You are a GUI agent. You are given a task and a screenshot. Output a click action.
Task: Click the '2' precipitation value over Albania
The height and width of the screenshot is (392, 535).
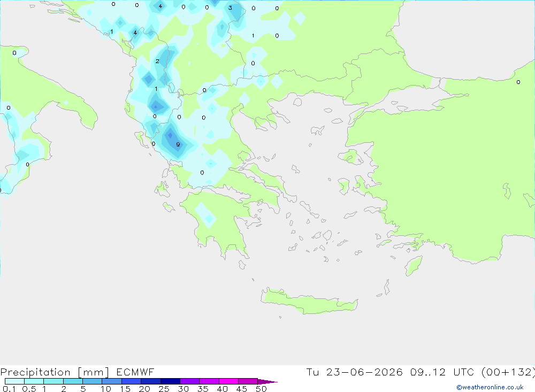(x=157, y=62)
